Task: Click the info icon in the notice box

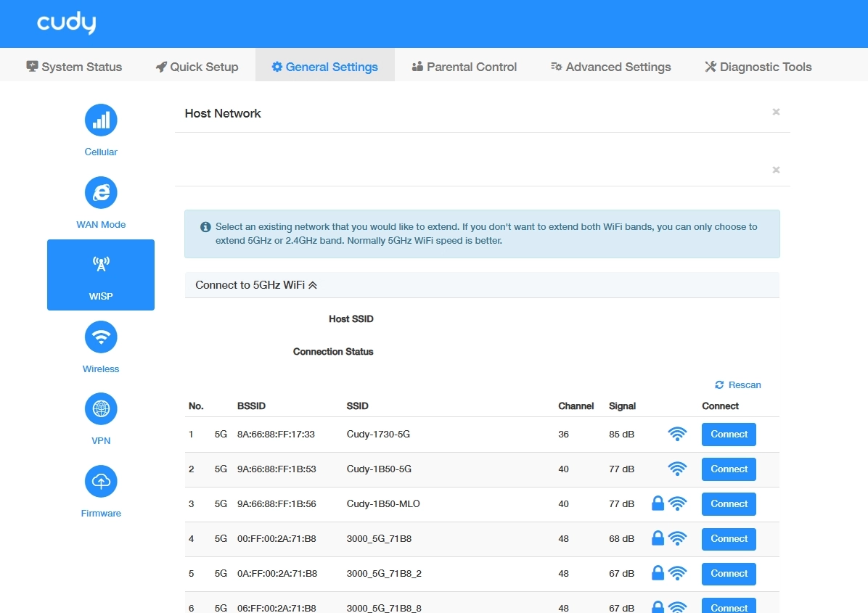Action: pyautogui.click(x=205, y=227)
